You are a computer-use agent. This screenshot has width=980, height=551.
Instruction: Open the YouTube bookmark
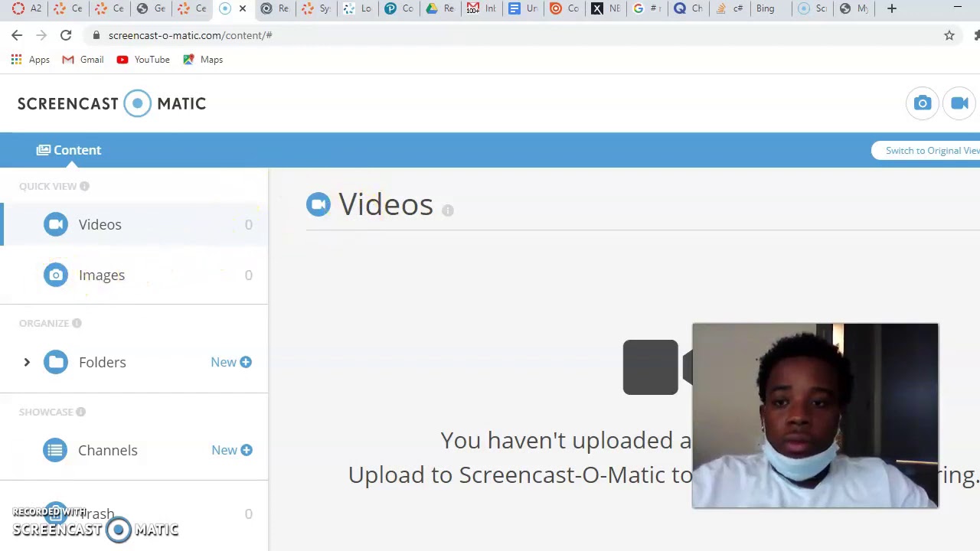click(143, 60)
